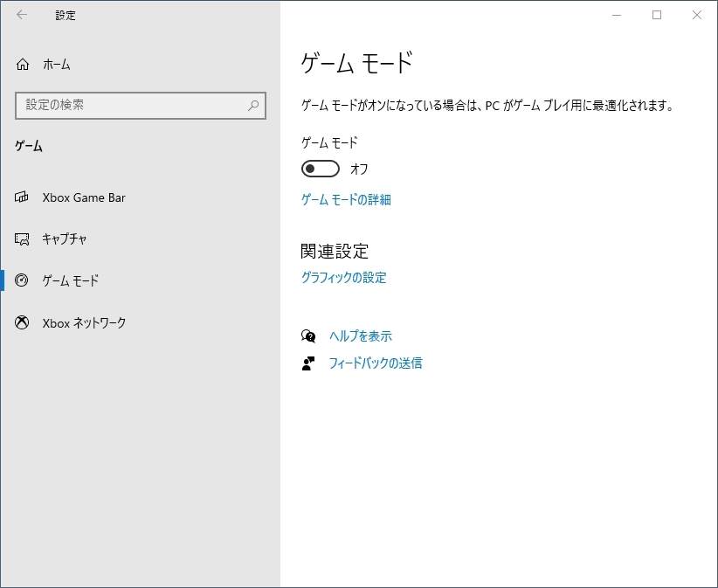This screenshot has height=588, width=718.
Task: Click the feedback person icon
Action: pyautogui.click(x=308, y=363)
